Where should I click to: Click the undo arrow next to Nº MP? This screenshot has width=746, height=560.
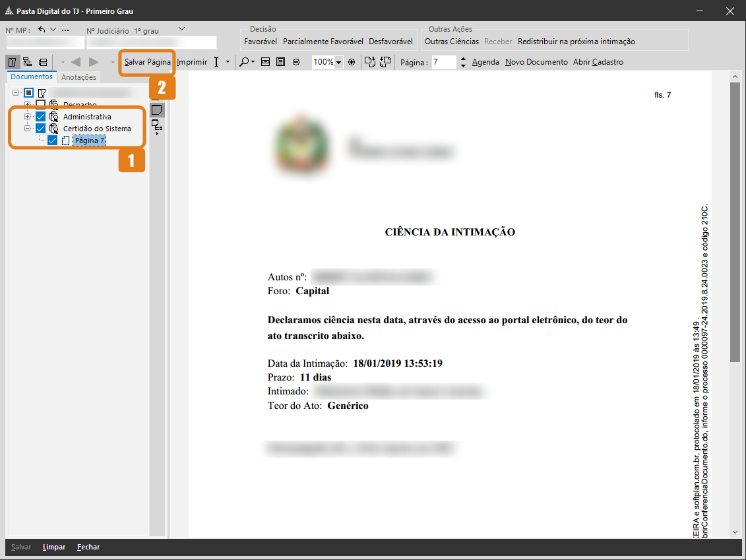tap(42, 30)
